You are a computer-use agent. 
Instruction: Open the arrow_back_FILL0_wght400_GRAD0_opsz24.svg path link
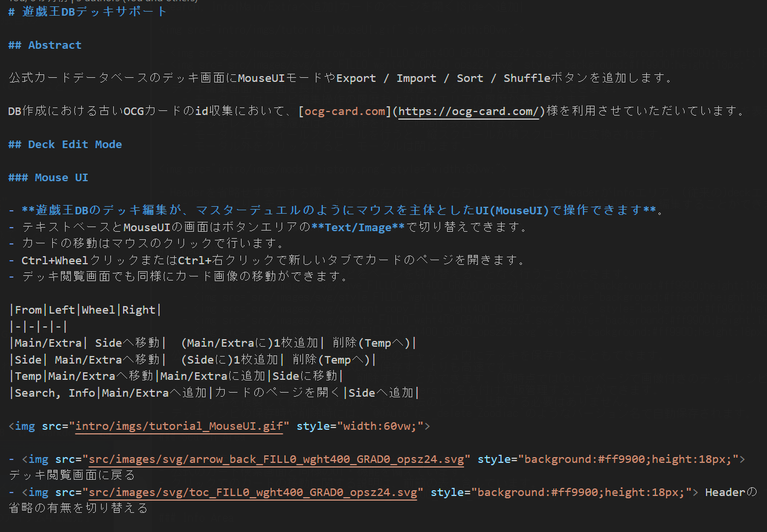(276, 459)
